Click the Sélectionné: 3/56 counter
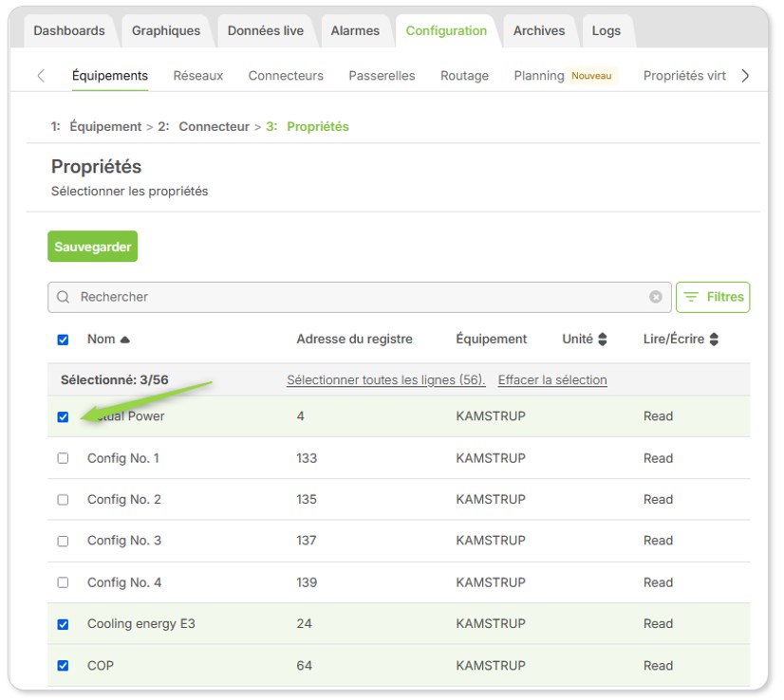 115,380
